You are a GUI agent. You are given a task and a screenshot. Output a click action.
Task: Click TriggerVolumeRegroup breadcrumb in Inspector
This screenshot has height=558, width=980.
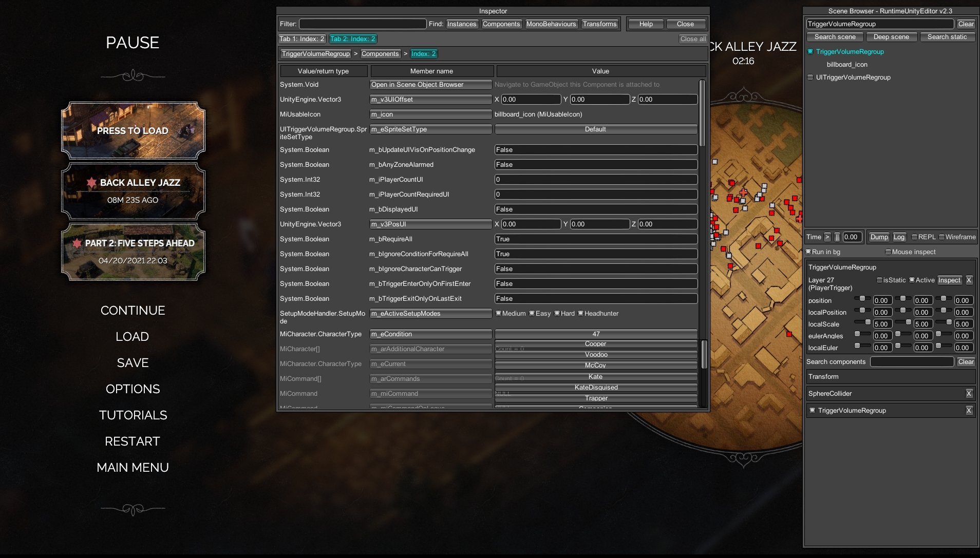pos(316,53)
